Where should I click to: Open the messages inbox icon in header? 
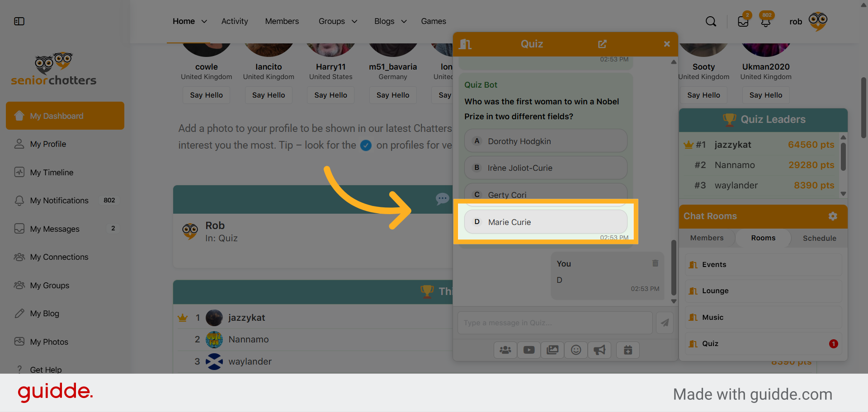click(x=743, y=21)
